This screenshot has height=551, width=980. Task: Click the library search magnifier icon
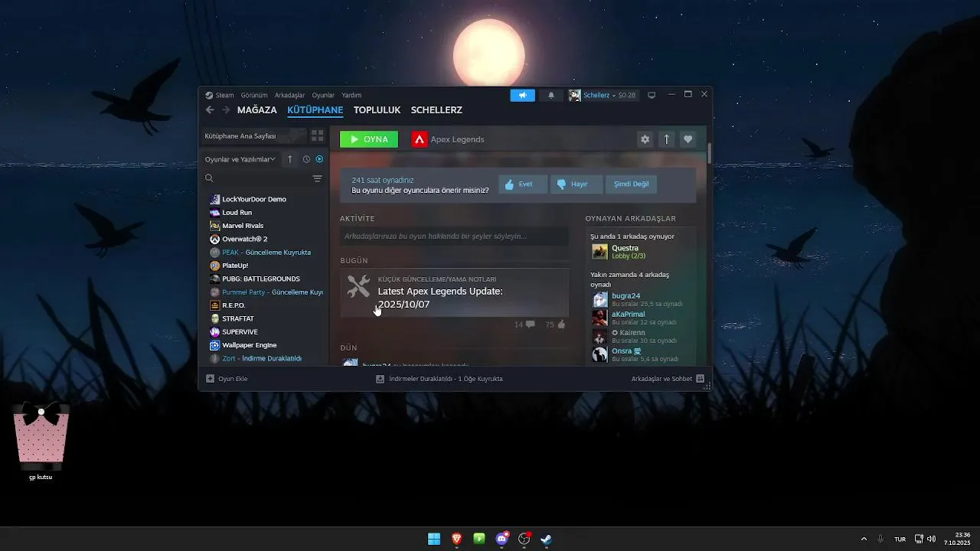pyautogui.click(x=209, y=178)
